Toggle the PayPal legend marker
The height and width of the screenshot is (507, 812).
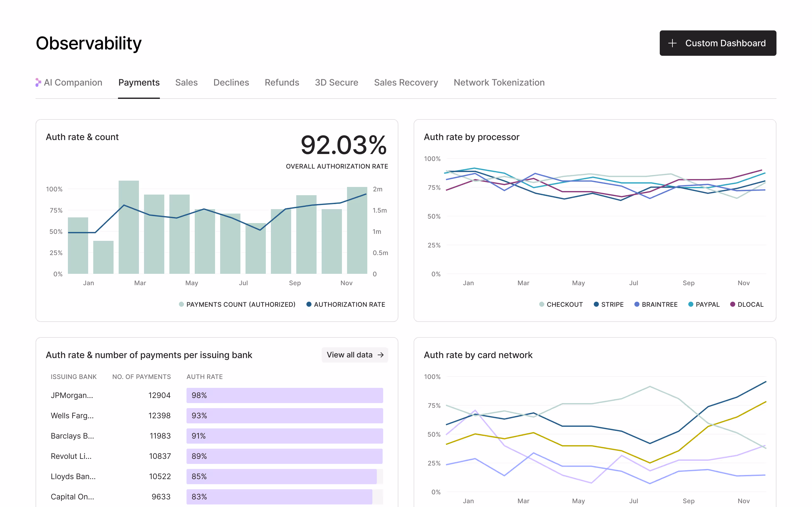coord(691,305)
